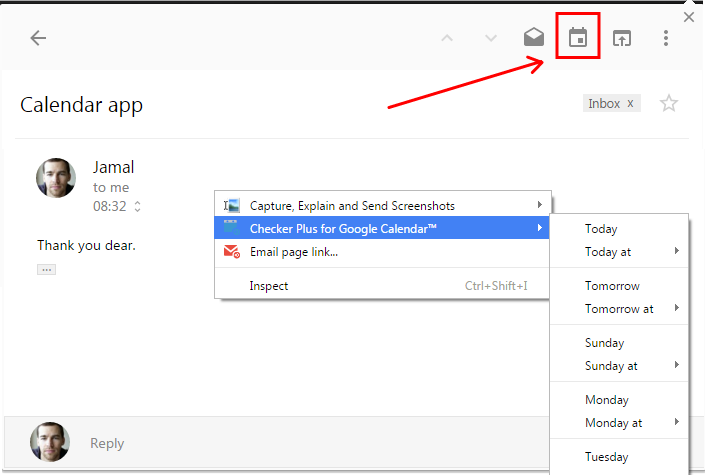707x475 pixels.
Task: Expand the Monday at submenu
Action: tap(620, 423)
